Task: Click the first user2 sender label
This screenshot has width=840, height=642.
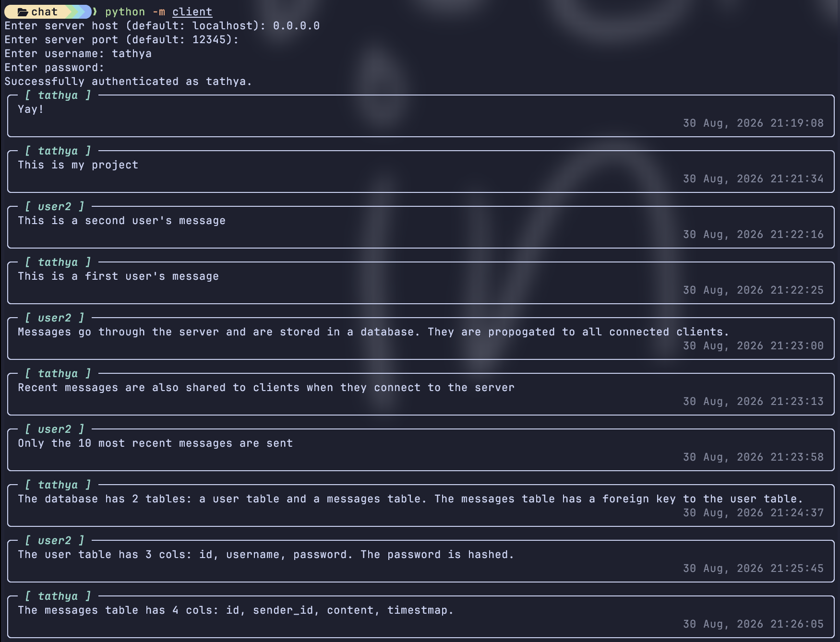Action: 54,207
